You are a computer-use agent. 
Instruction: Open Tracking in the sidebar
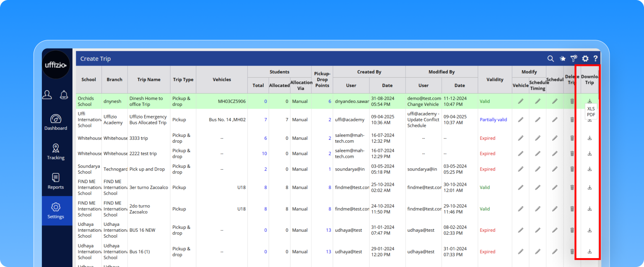[56, 152]
